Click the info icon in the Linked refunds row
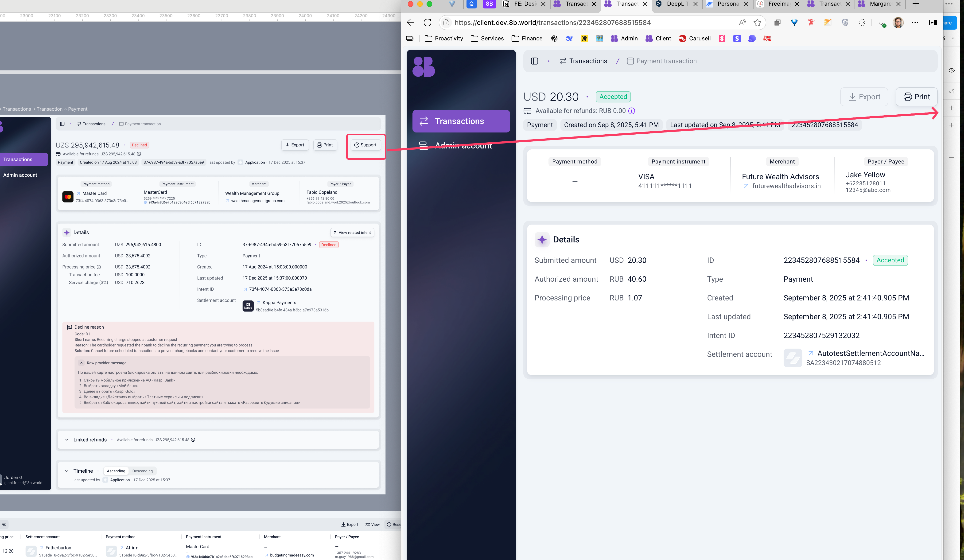 click(x=193, y=440)
